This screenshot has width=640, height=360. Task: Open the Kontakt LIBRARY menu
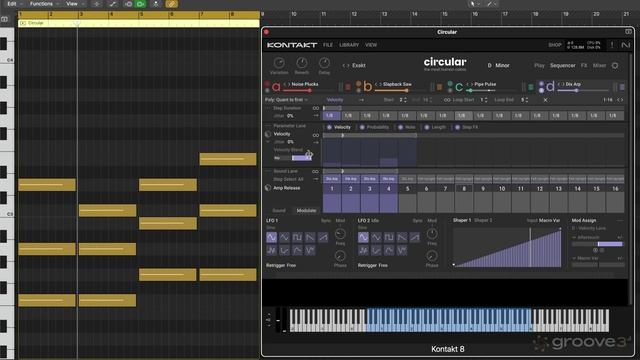349,45
